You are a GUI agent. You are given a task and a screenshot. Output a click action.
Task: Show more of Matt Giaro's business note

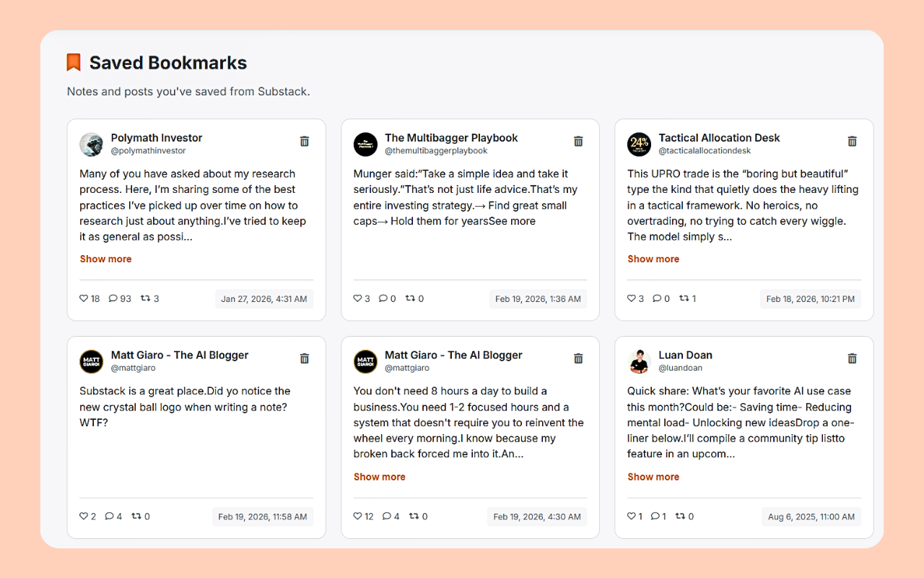coord(380,477)
